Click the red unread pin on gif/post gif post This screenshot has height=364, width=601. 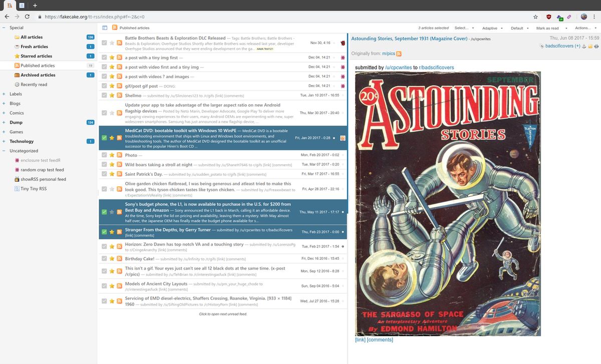343,86
